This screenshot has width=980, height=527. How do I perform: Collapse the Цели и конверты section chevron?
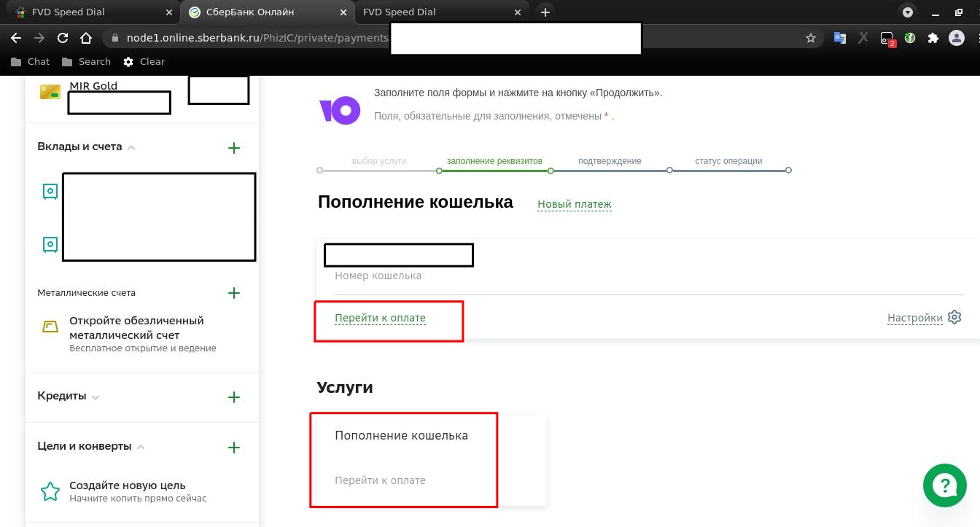[141, 447]
